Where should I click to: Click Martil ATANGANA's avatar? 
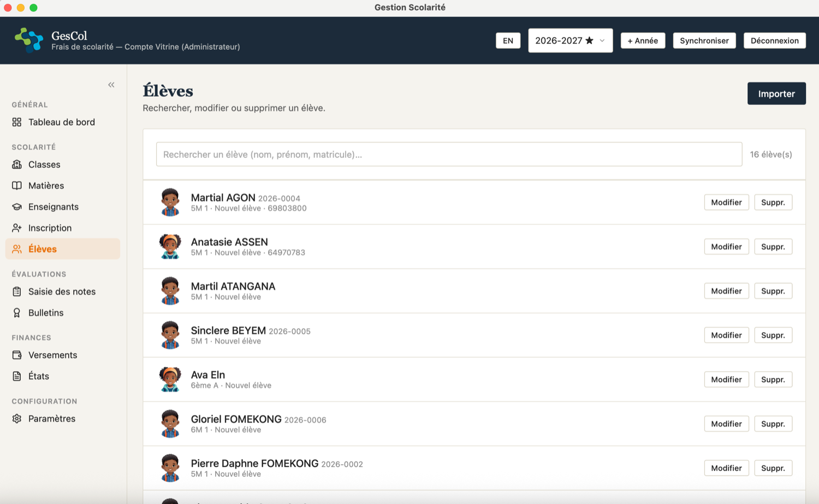[x=170, y=290]
